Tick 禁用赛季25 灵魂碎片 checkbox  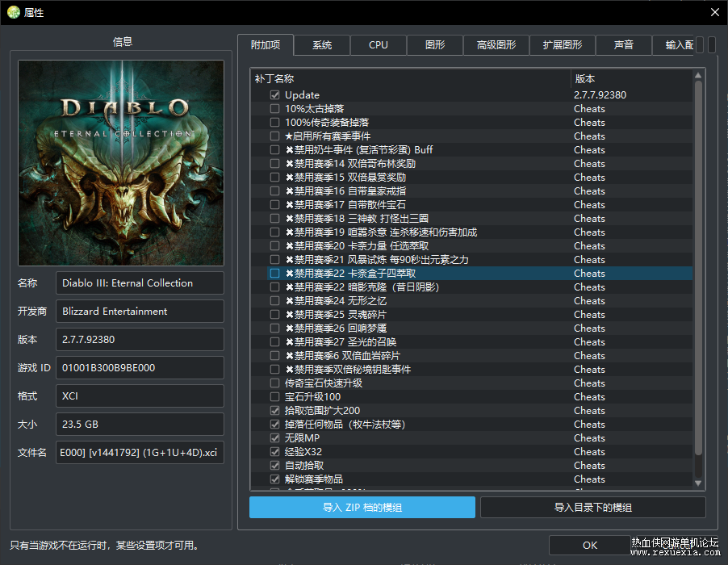coord(275,314)
